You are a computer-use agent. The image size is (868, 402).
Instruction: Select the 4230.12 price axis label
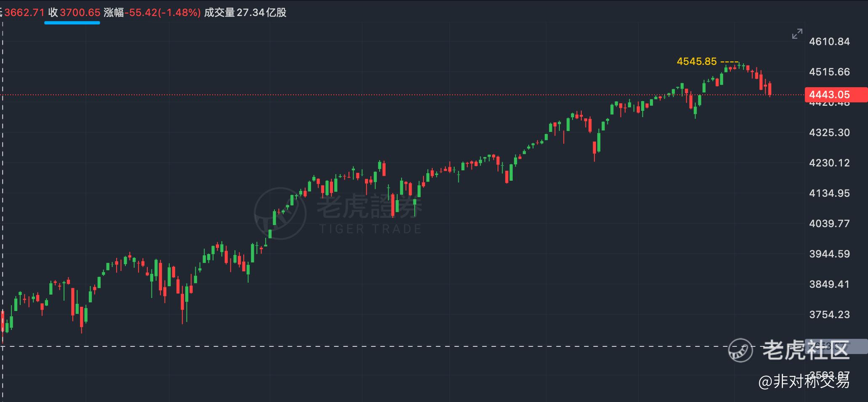pos(829,163)
